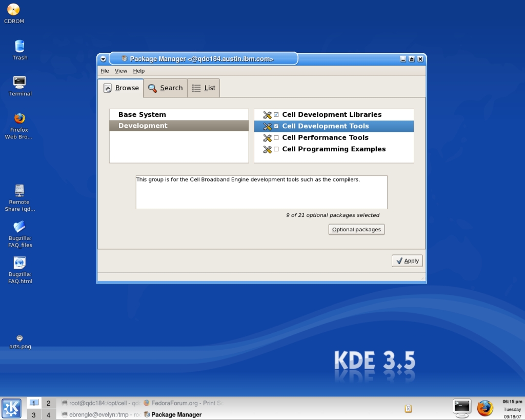Activate FedoraForum.org taskbar entry
Screen dimensions: 525x420
[183, 403]
